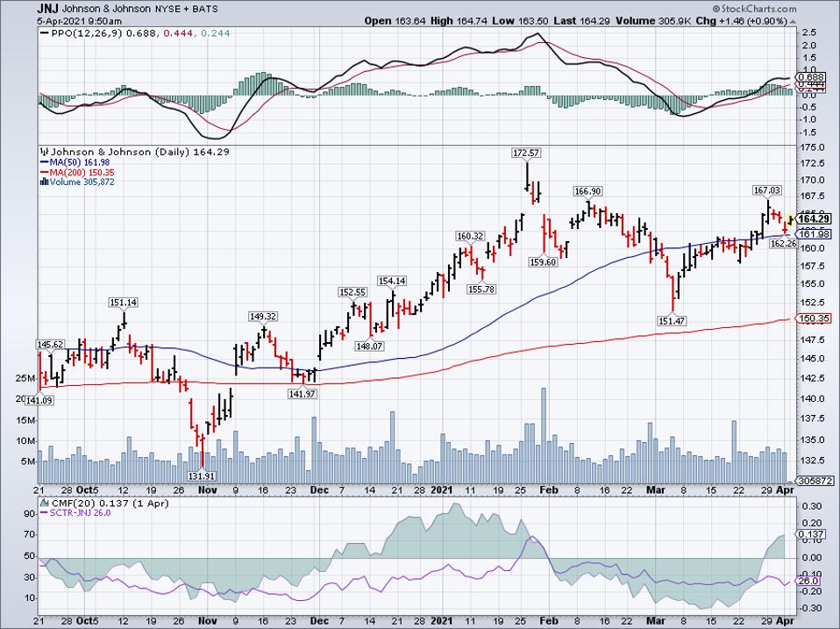The width and height of the screenshot is (840, 629).
Task: Click the 161.98 MA(50) tag on right axis
Action: (813, 234)
